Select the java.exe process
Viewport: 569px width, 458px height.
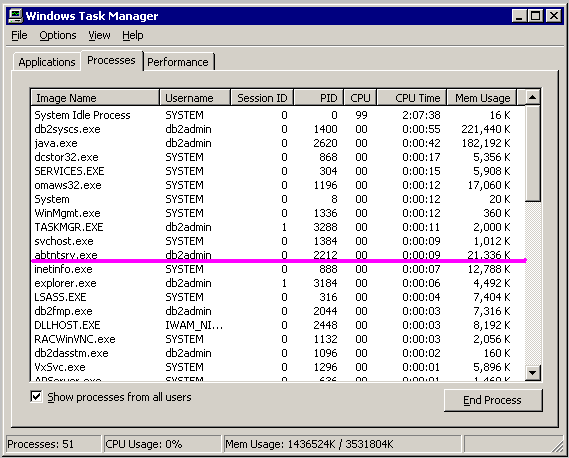pos(278,143)
